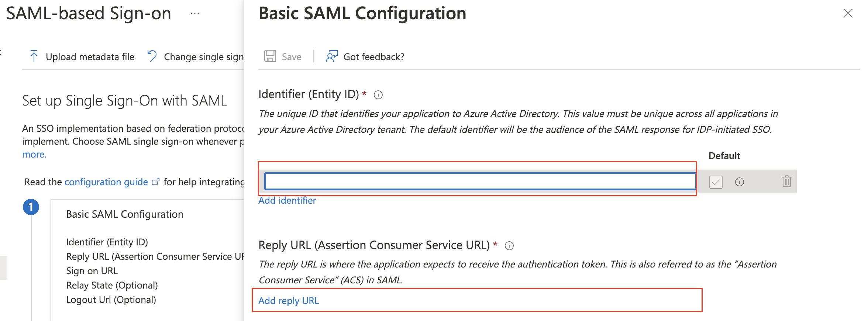
Task: Click the step 1 numbered circle
Action: pyautogui.click(x=31, y=207)
